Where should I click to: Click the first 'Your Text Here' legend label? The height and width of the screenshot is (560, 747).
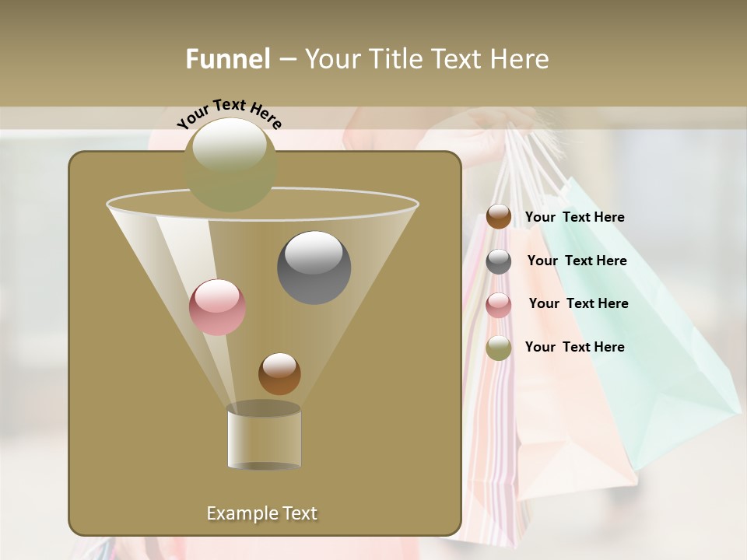tap(575, 217)
